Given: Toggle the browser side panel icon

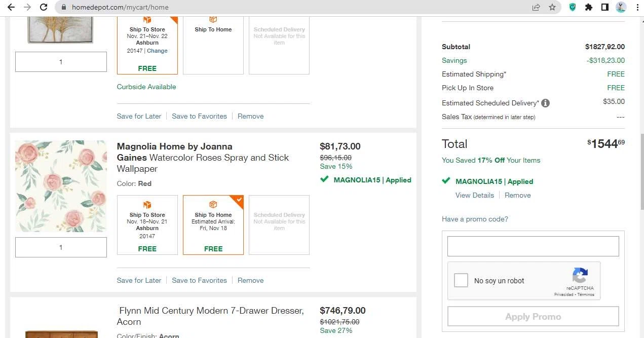Looking at the screenshot, I should pos(604,7).
